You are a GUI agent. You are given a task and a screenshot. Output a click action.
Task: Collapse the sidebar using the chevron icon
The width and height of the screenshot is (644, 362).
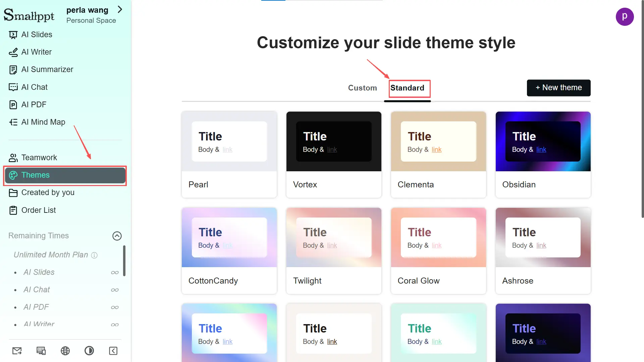click(113, 351)
